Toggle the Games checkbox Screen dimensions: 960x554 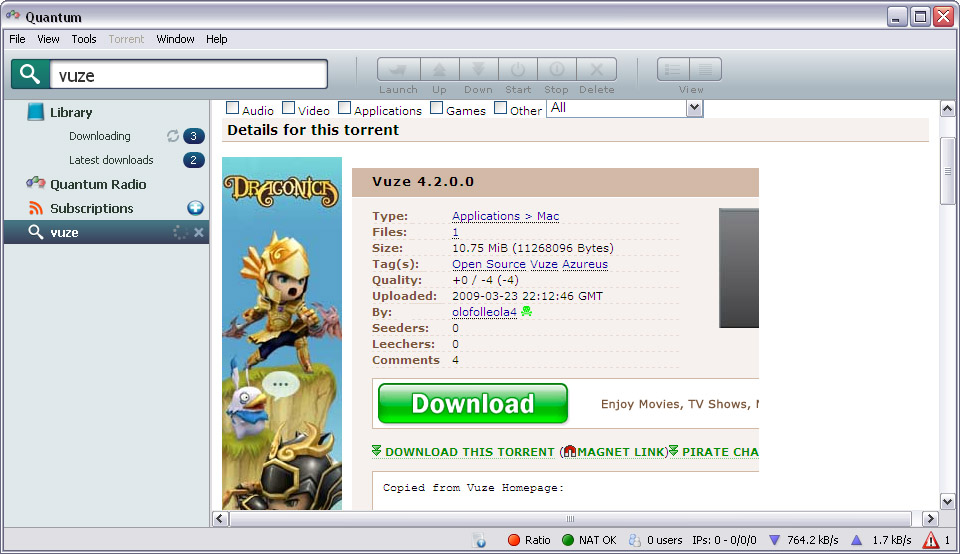point(437,108)
